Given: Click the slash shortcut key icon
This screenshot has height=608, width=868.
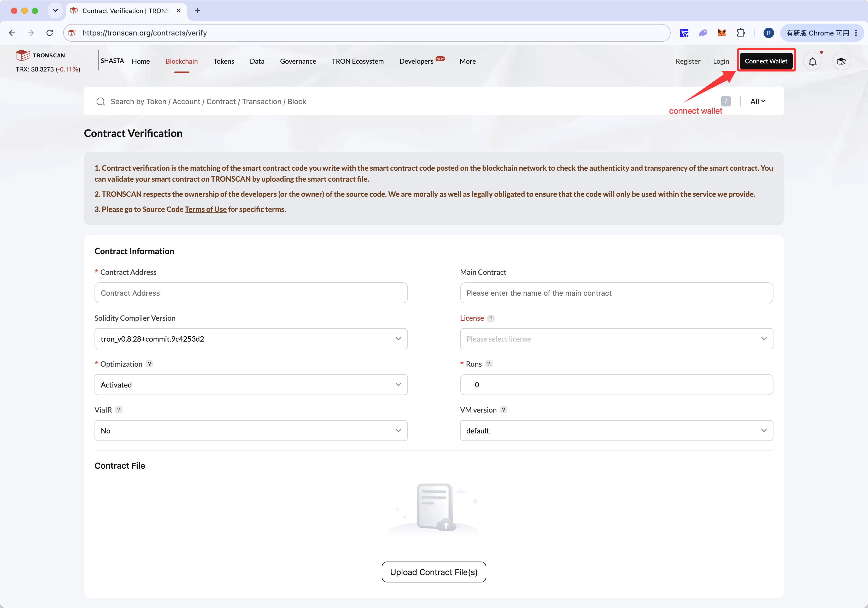Looking at the screenshot, I should [725, 101].
